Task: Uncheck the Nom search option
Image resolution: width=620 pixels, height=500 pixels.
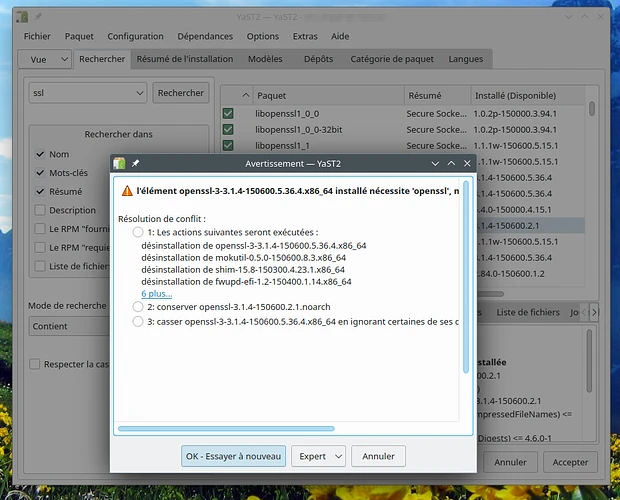Action: (40, 154)
